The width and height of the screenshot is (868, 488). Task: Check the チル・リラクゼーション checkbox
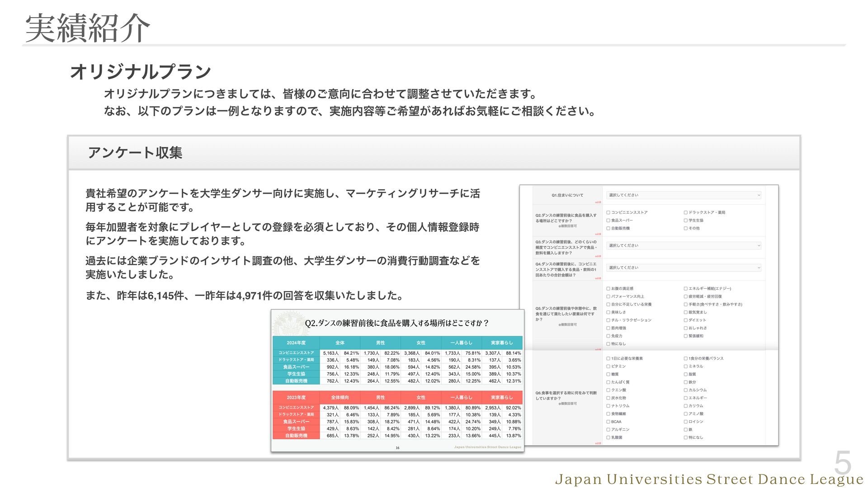coord(609,320)
